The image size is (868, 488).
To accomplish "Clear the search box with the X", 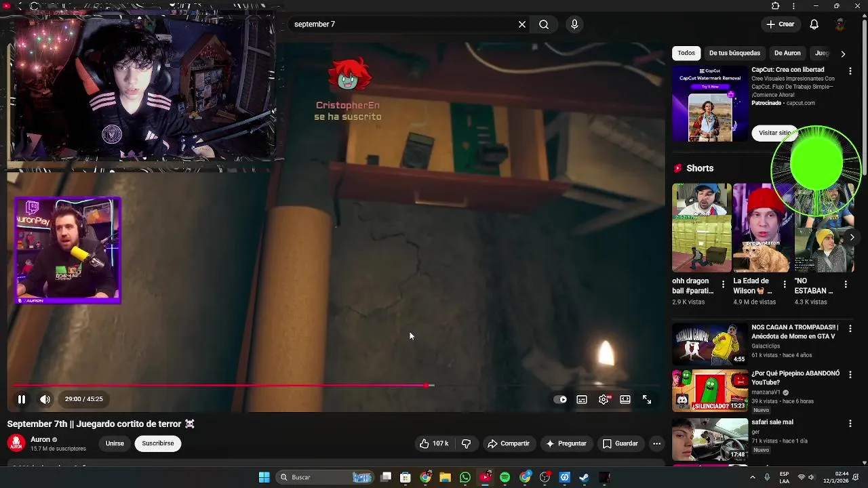I will point(522,24).
